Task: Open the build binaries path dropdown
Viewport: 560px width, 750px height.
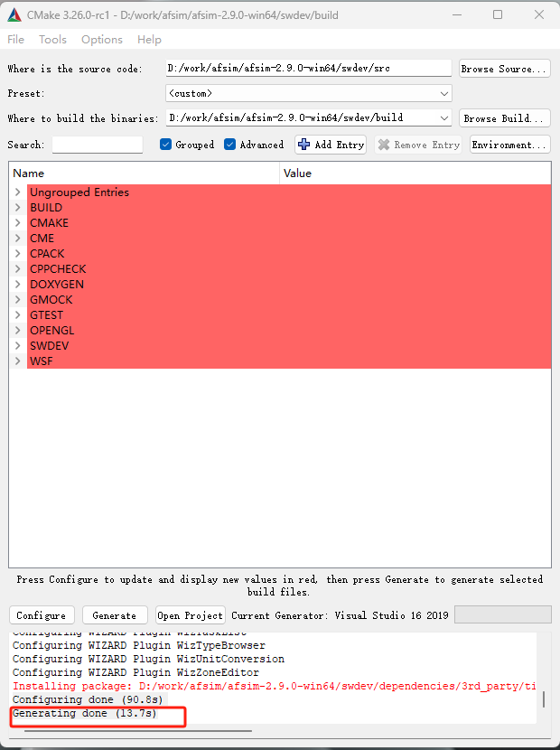Action: pos(444,117)
